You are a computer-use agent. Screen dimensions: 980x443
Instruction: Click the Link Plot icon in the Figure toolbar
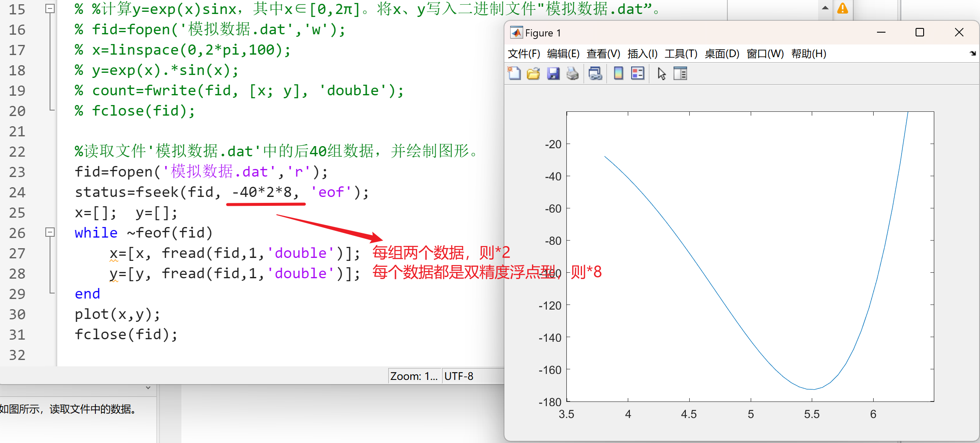pos(595,74)
